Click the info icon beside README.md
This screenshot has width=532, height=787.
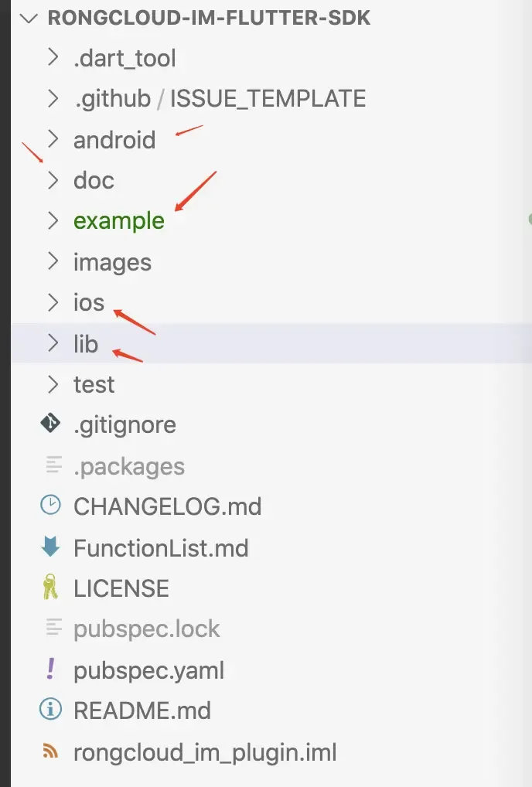click(50, 710)
